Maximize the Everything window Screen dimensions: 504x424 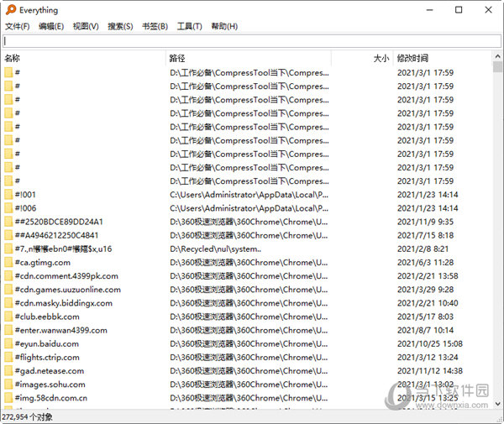459,10
